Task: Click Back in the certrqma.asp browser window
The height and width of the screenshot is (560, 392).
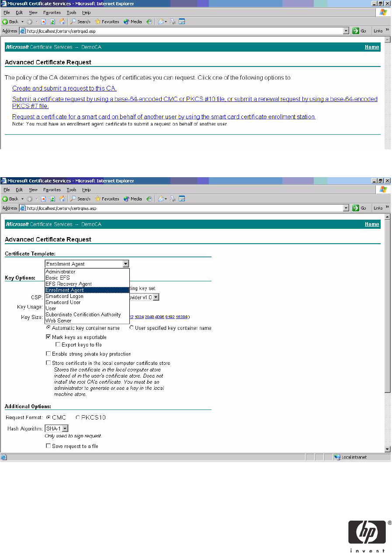Action: pyautogui.click(x=10, y=199)
